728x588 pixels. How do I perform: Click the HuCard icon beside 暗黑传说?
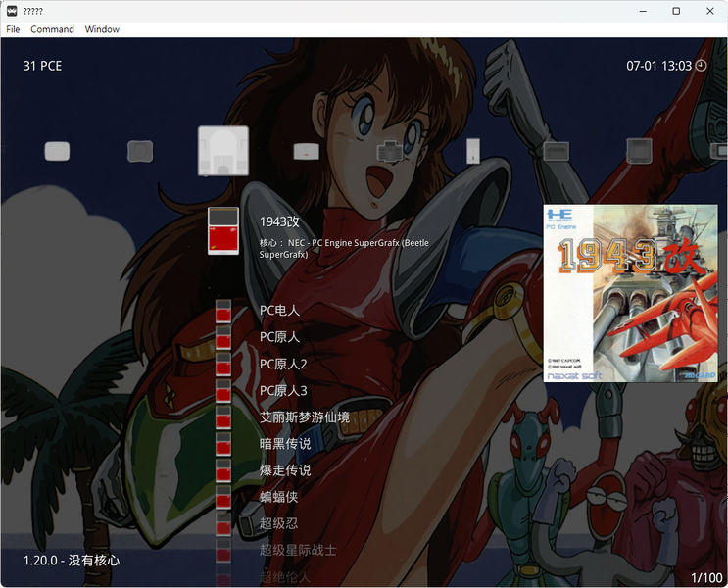223,444
